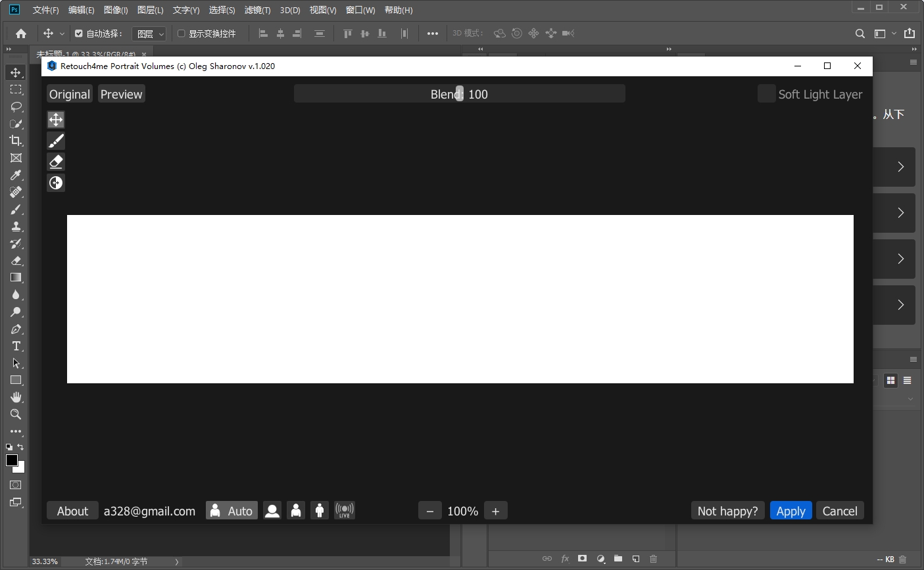
Task: Select the full-body detection mode icon
Action: coord(320,510)
